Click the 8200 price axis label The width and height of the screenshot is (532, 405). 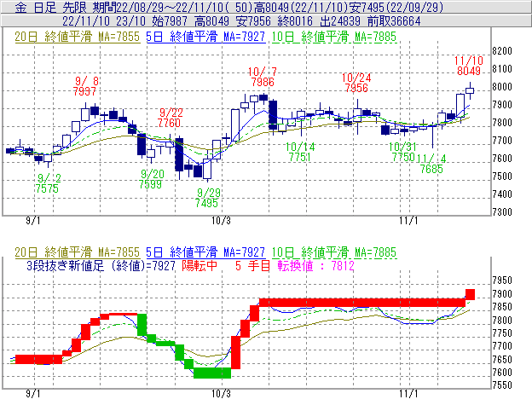(502, 51)
